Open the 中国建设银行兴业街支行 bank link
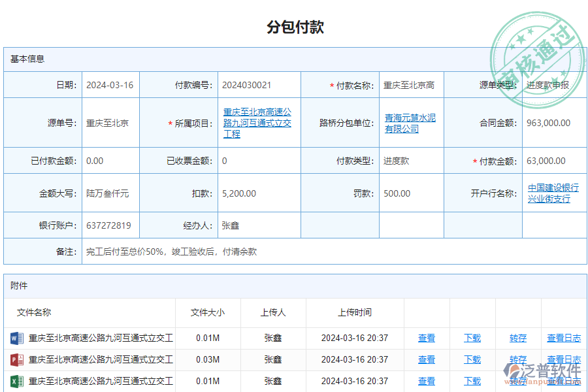 click(x=553, y=193)
